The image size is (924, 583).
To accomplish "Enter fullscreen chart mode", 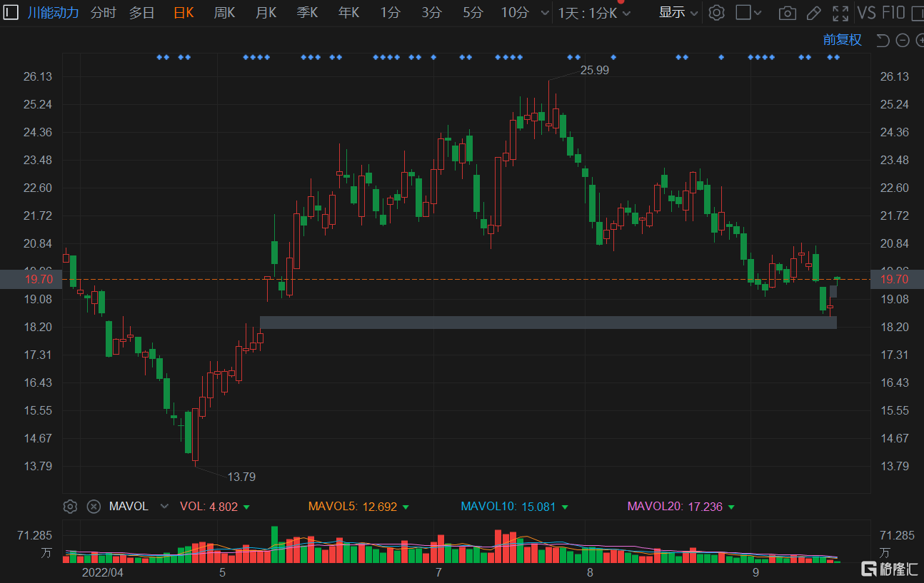I will click(x=840, y=13).
